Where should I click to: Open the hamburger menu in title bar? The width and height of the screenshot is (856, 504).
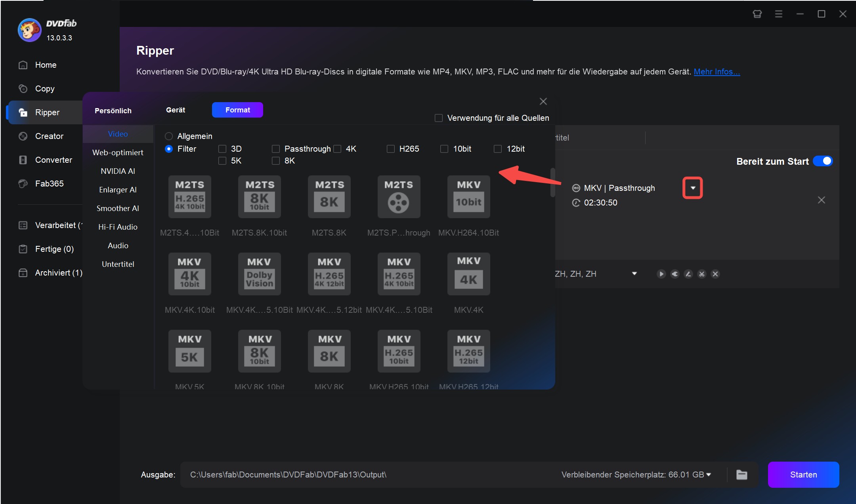(x=778, y=14)
